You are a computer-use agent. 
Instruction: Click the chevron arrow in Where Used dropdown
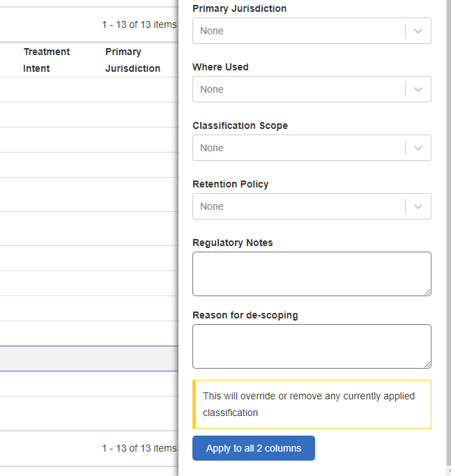coord(418,89)
